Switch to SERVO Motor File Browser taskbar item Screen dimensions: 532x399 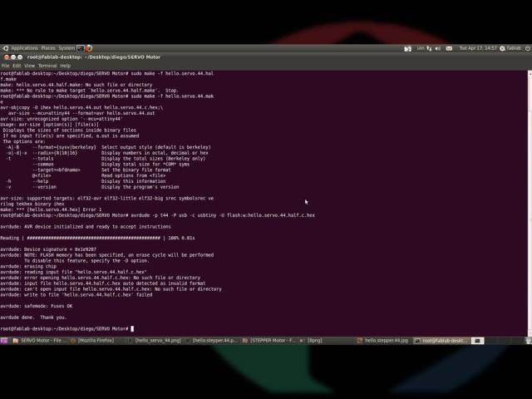[40, 341]
